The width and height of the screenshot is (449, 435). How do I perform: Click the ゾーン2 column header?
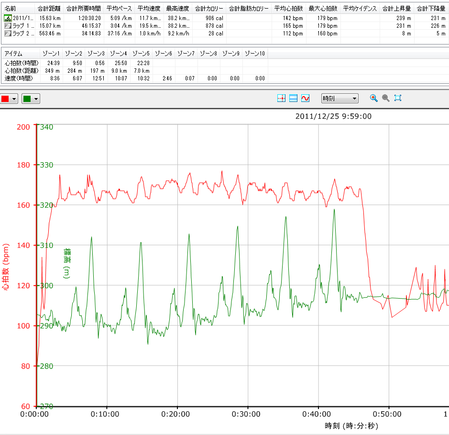[x=73, y=54]
